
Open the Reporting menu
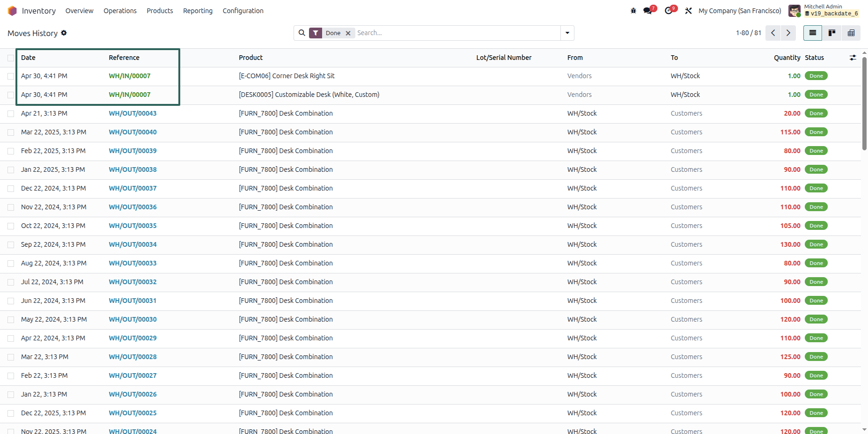pyautogui.click(x=198, y=11)
